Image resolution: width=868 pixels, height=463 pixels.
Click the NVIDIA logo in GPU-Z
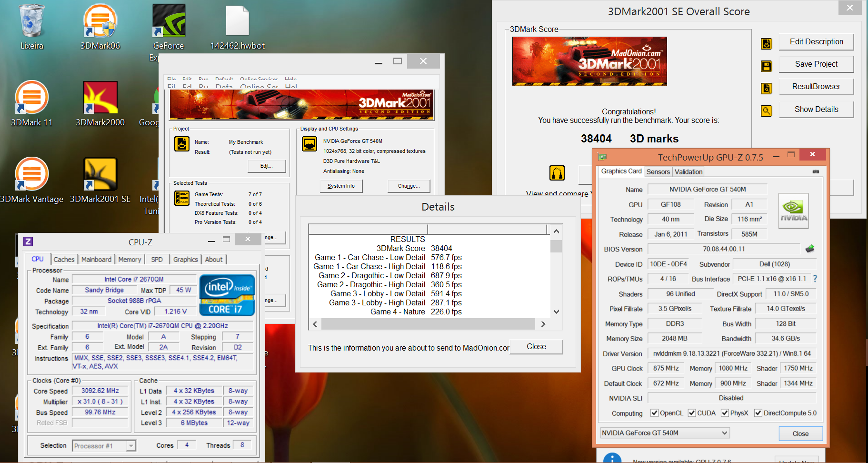point(793,211)
